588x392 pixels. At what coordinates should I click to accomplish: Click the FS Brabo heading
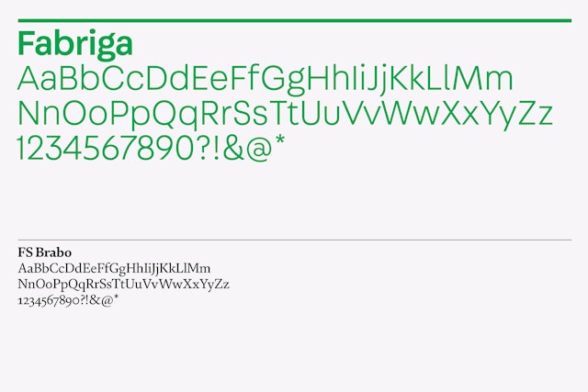[x=45, y=252]
